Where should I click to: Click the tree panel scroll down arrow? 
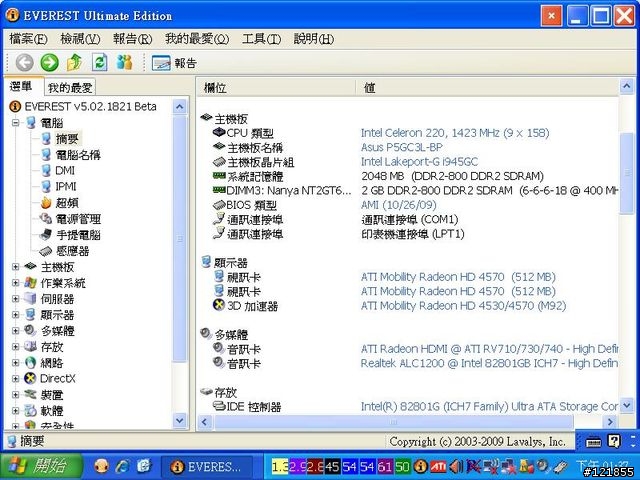(x=180, y=420)
